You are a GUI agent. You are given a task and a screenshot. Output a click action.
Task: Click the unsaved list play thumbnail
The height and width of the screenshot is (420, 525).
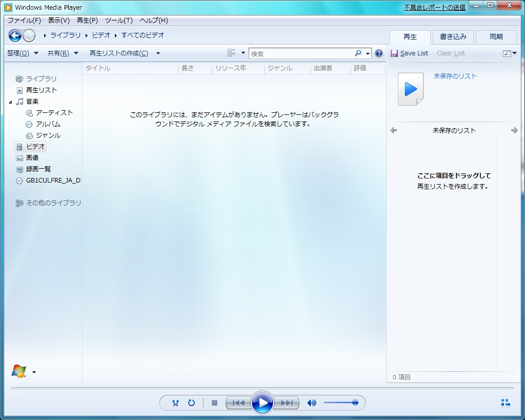411,89
